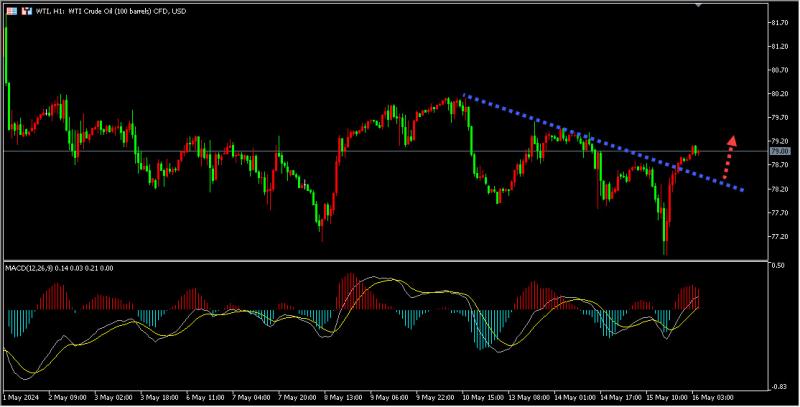
Task: Click the divider between chart and MACD
Action: (386, 261)
